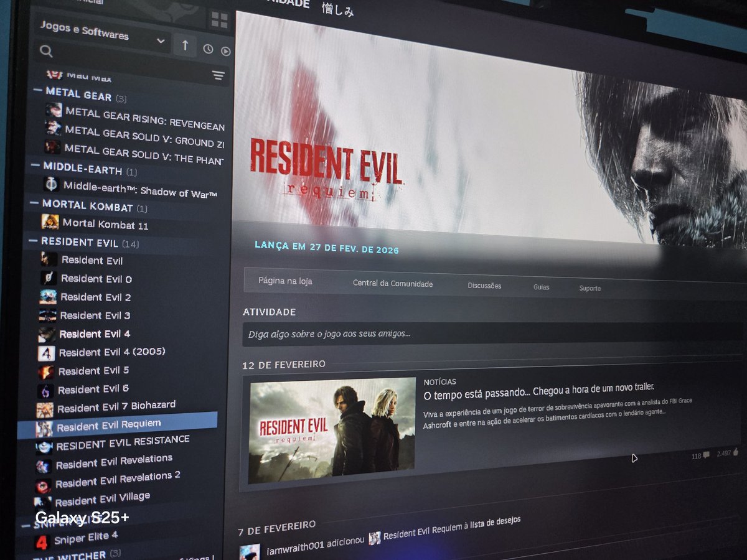The image size is (747, 560).
Task: Select Resident Evil 4 in the library
Action: (95, 334)
